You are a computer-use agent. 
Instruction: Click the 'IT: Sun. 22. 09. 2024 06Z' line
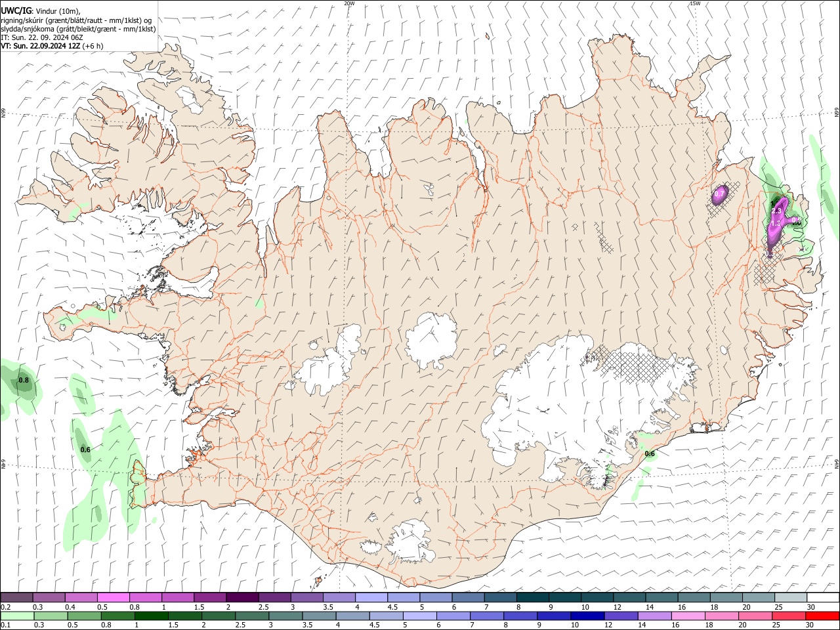click(x=41, y=37)
